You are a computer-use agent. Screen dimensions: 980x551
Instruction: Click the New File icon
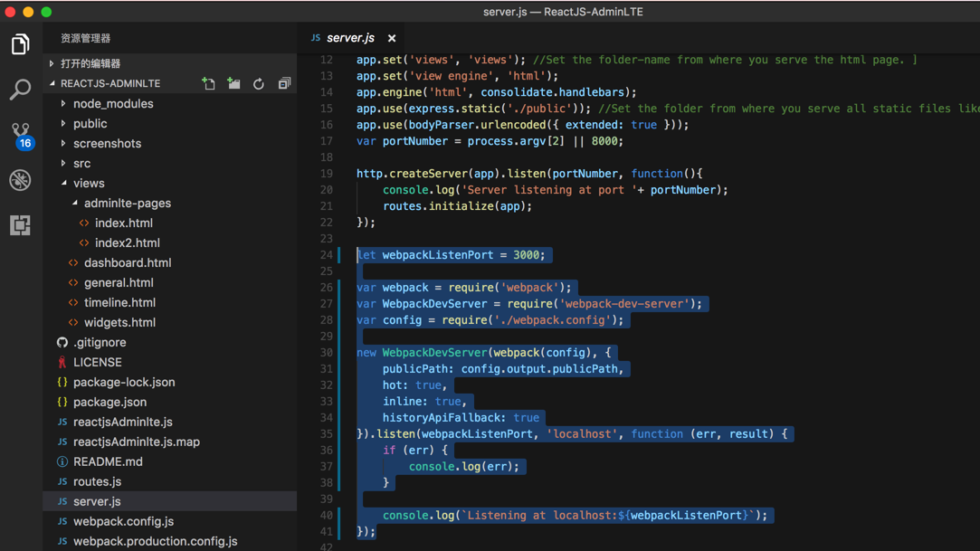(209, 83)
